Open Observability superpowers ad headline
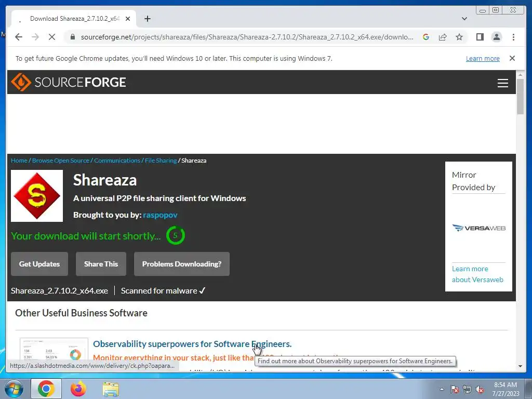532x399 pixels. [x=192, y=344]
